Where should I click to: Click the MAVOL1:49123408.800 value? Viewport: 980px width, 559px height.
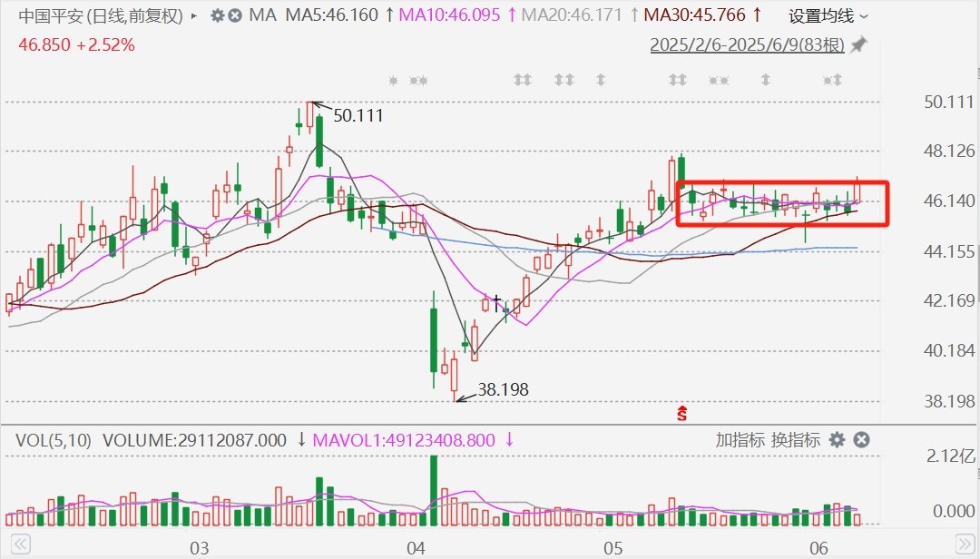(x=404, y=440)
